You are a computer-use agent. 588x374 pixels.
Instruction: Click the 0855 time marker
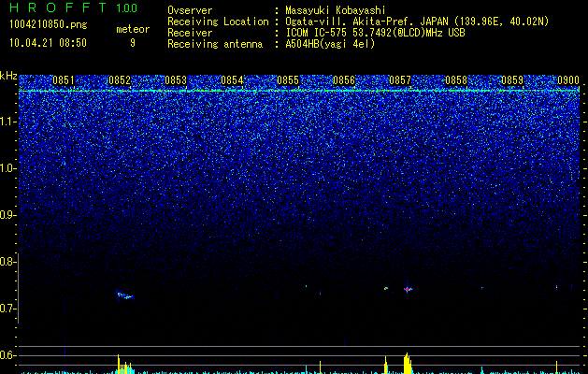coord(288,80)
